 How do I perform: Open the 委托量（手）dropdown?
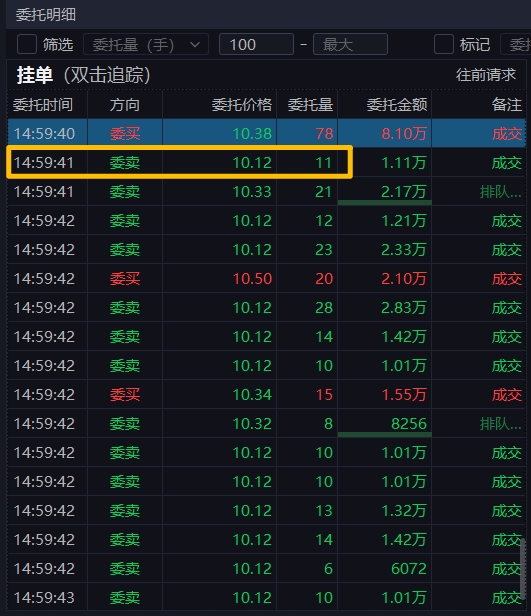[146, 44]
